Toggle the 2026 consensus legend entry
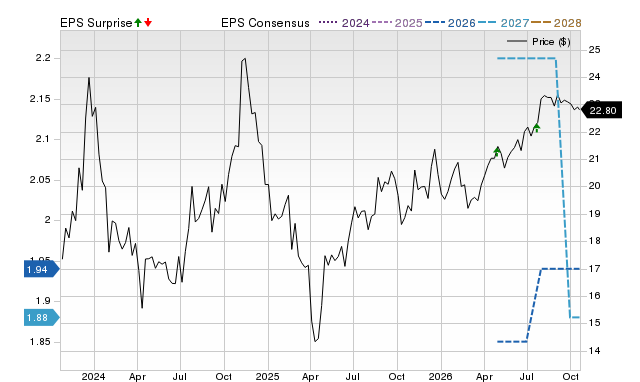The image size is (640, 382). click(450, 23)
